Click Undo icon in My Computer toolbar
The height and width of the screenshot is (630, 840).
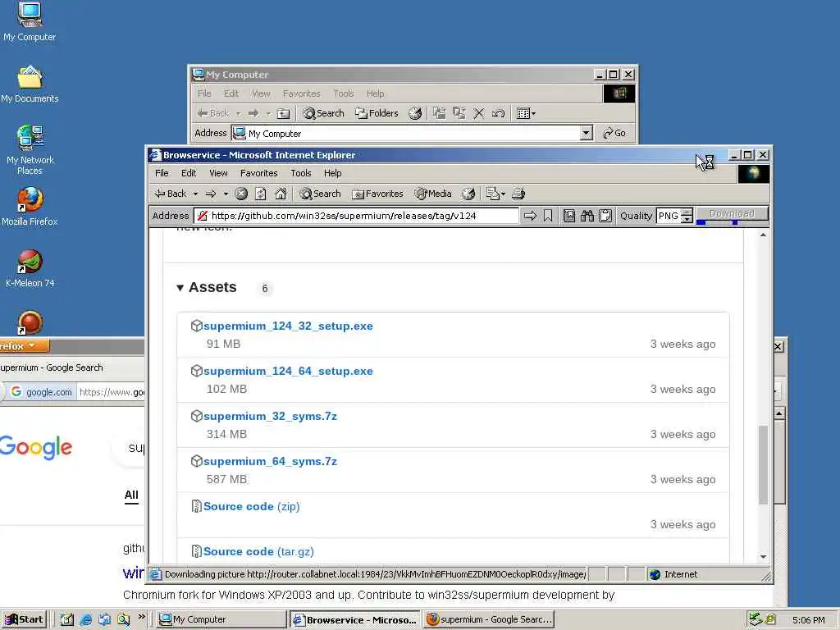click(498, 113)
